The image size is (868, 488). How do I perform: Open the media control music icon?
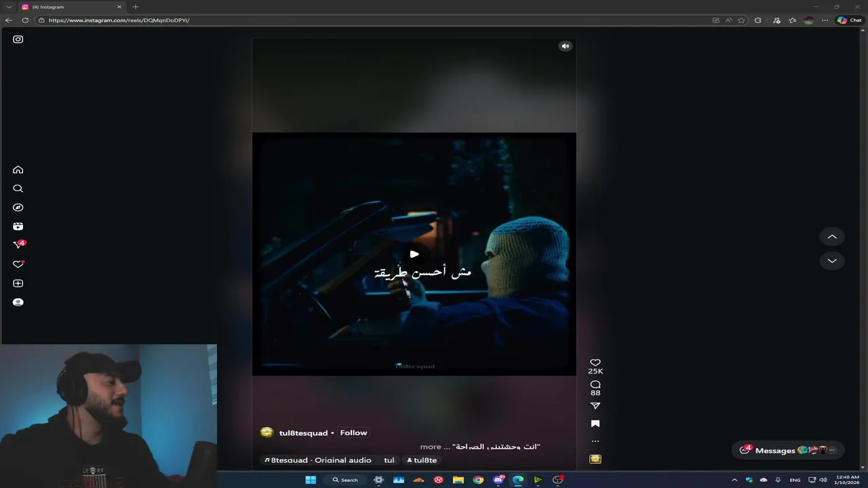click(776, 20)
